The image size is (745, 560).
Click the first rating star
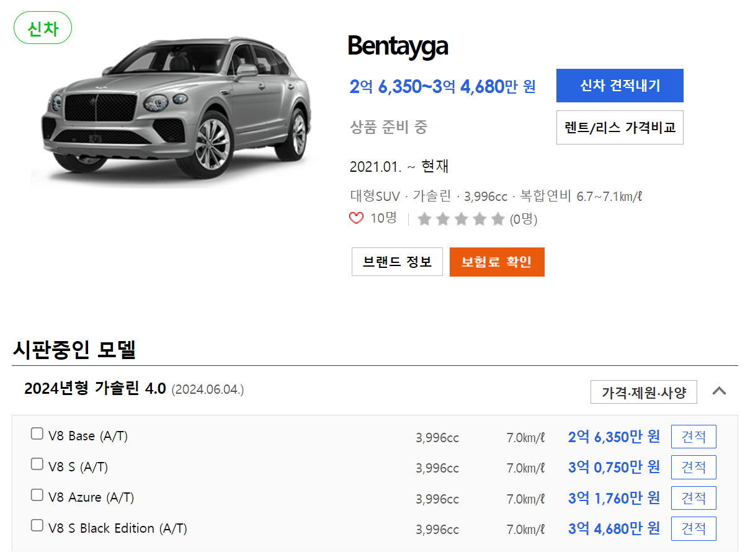coord(424,219)
